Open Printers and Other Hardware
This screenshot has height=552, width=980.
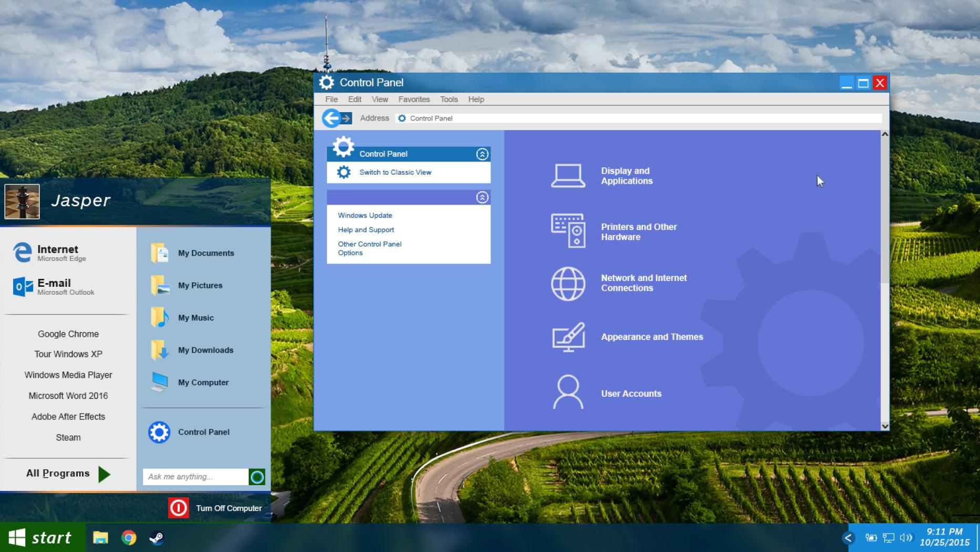(x=639, y=232)
